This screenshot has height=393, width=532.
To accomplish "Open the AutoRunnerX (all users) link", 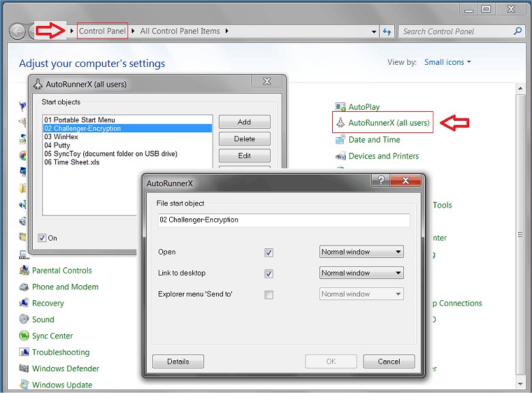I will pyautogui.click(x=389, y=123).
